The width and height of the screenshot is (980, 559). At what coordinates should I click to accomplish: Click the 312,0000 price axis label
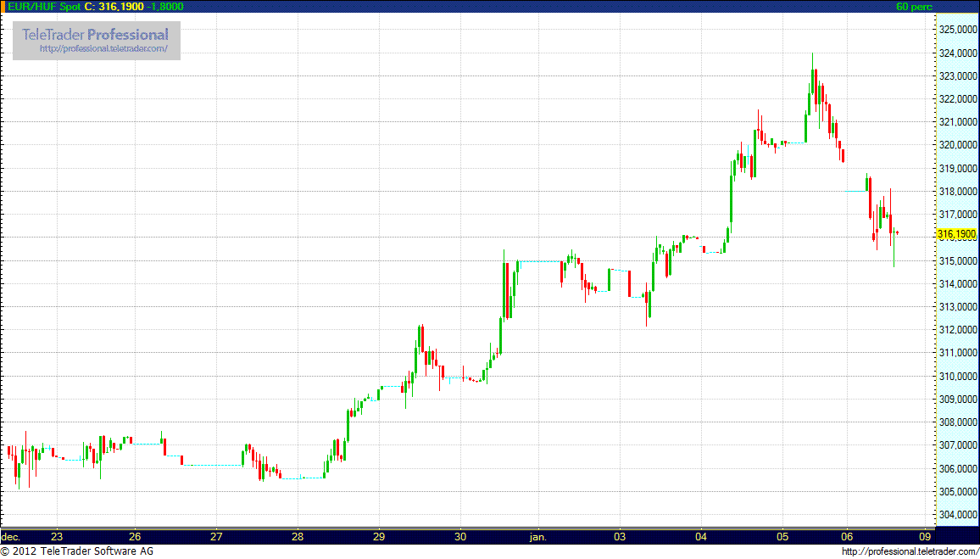pos(957,330)
